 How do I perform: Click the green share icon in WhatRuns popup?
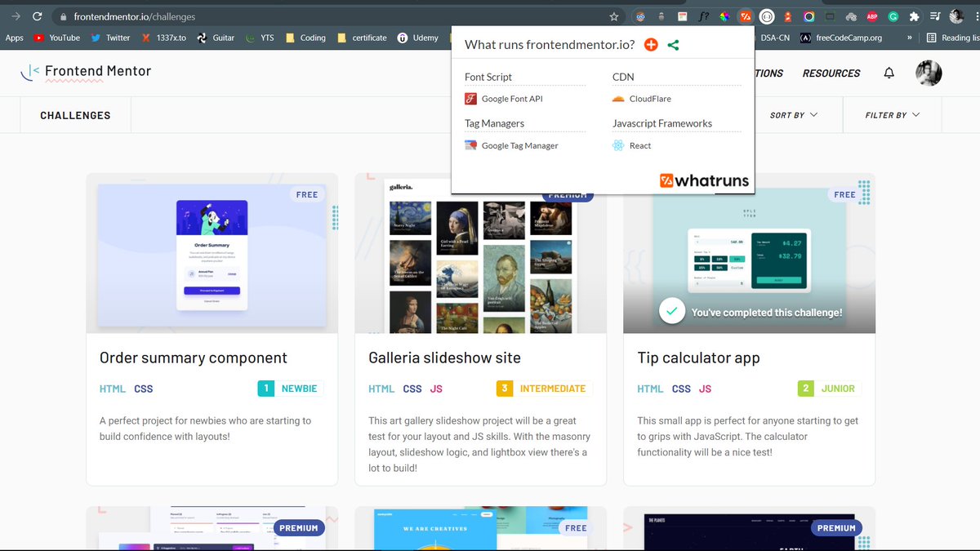pos(674,45)
